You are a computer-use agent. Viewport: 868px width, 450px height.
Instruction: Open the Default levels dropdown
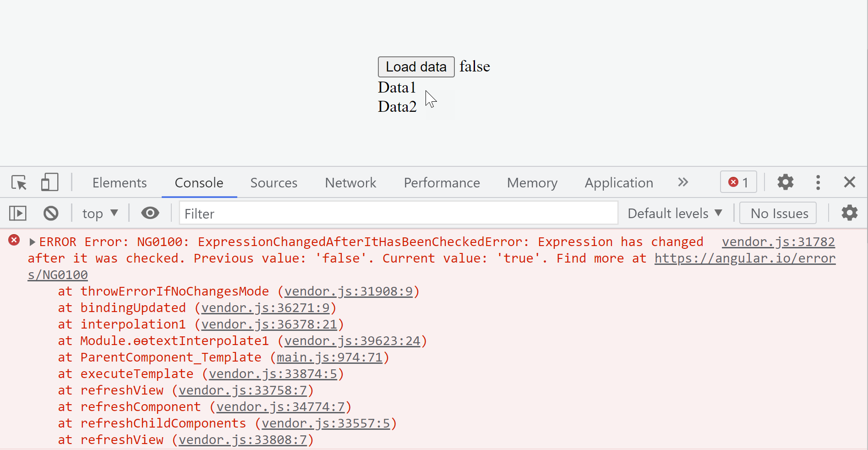(x=675, y=214)
